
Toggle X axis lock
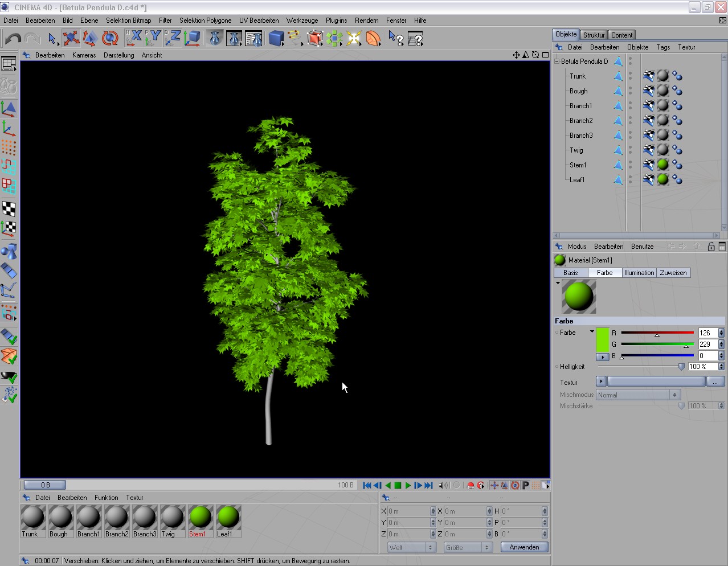134,39
